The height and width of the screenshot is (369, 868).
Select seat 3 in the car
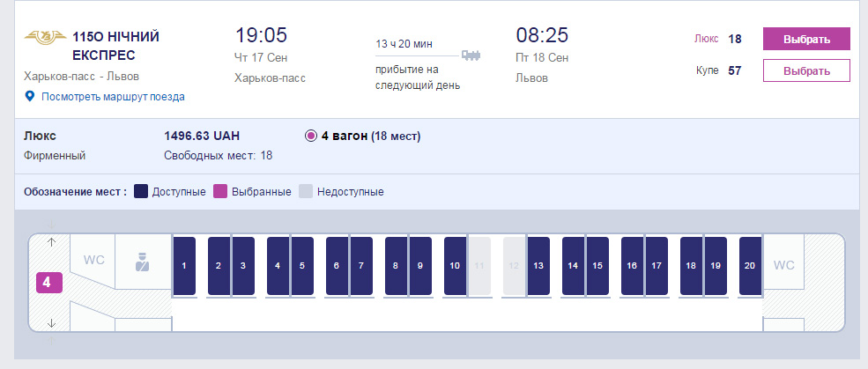point(243,266)
